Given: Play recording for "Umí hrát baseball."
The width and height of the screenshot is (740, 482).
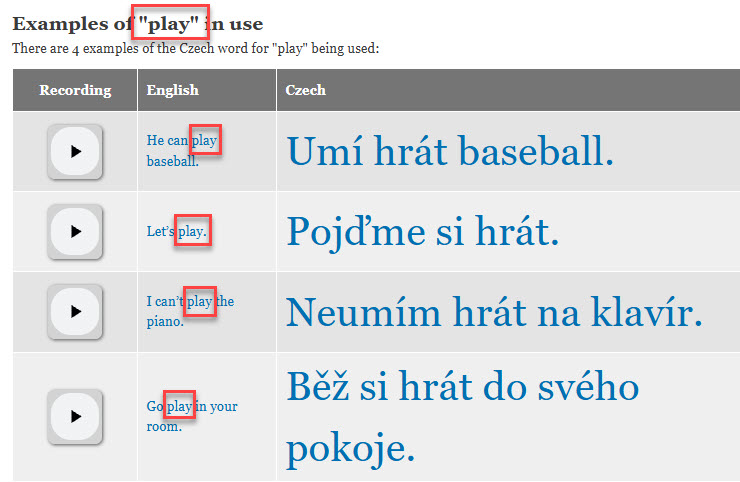Looking at the screenshot, I should [75, 151].
